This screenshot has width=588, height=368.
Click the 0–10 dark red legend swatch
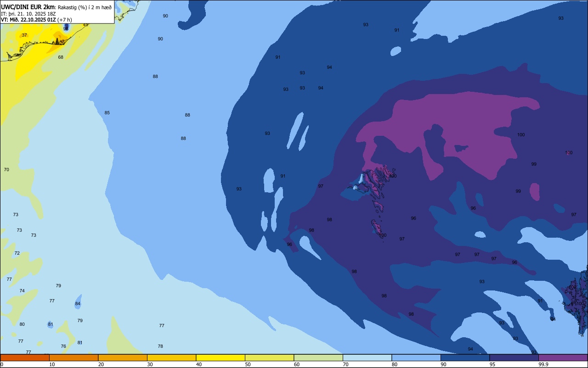pyautogui.click(x=25, y=357)
